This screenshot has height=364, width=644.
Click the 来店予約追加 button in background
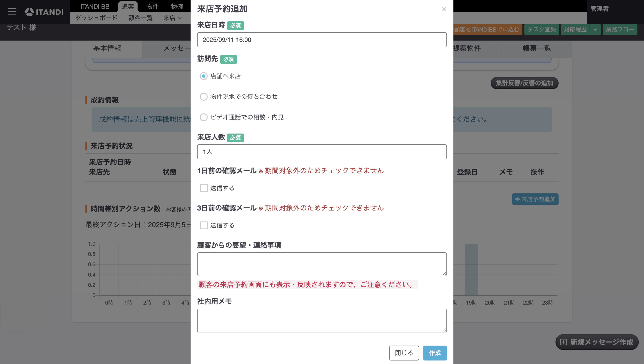point(535,199)
